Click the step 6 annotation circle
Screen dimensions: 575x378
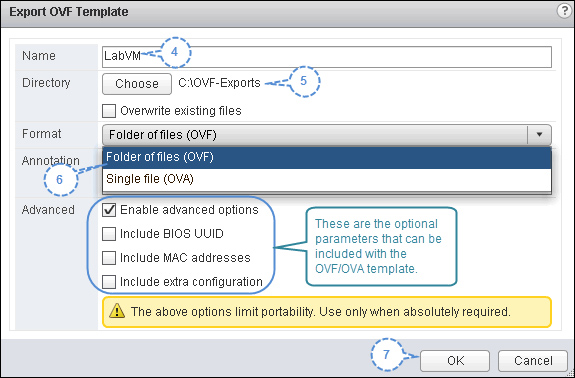(60, 180)
